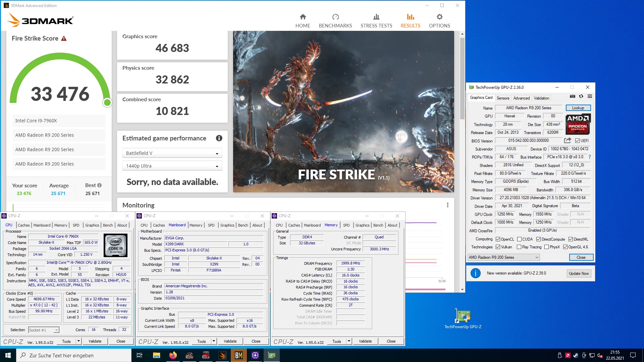Click info icon beside Estimated game performance
This screenshot has height=362, width=644.
pyautogui.click(x=219, y=138)
